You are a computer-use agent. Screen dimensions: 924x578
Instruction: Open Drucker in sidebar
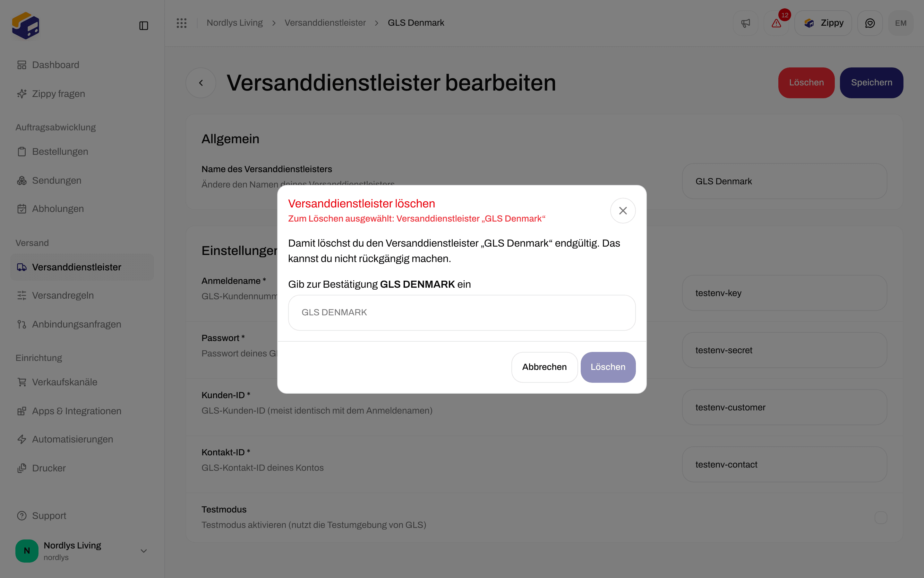tap(82, 468)
